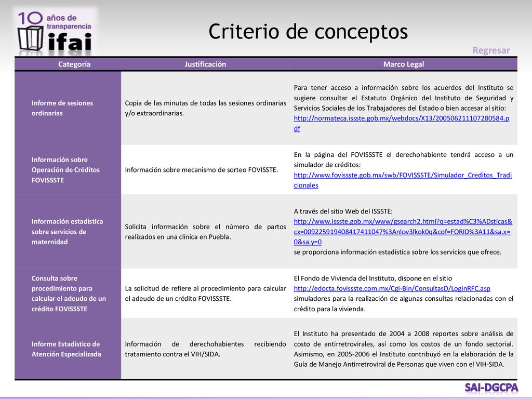
Task: Click the 'Criterio de conceptos' title
Action: tap(308, 32)
